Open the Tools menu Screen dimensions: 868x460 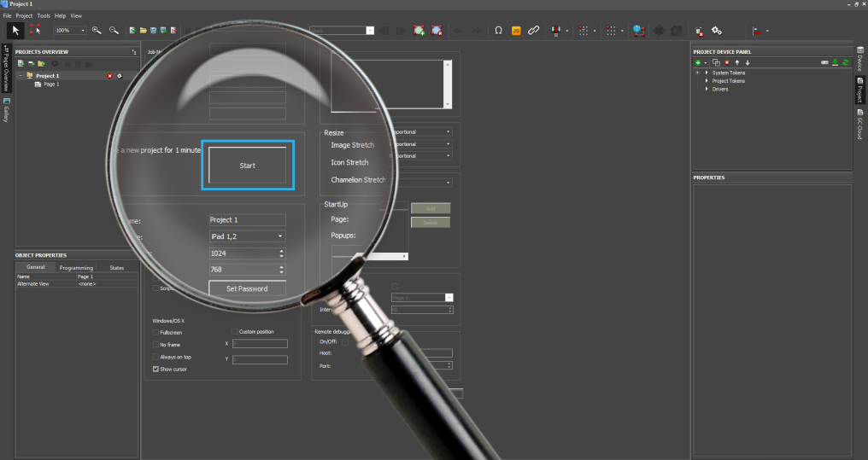[44, 15]
